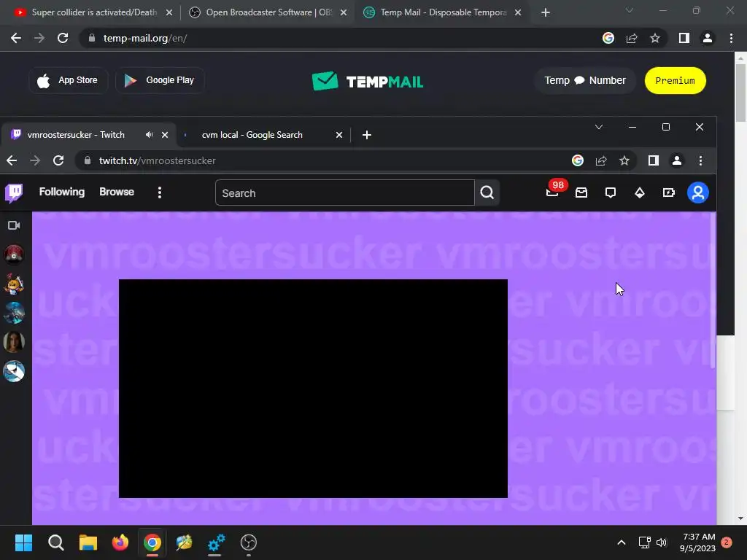
Task: Open the second followed channel avatar in sidebar
Action: pyautogui.click(x=14, y=284)
